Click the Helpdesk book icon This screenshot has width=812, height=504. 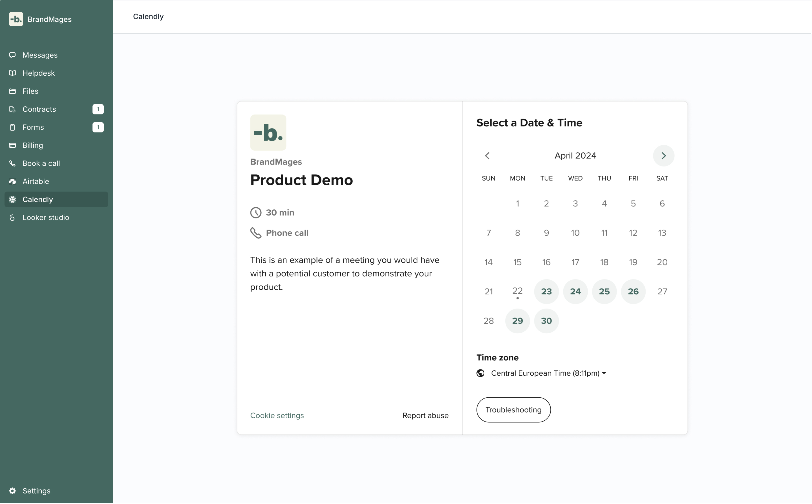(x=12, y=73)
